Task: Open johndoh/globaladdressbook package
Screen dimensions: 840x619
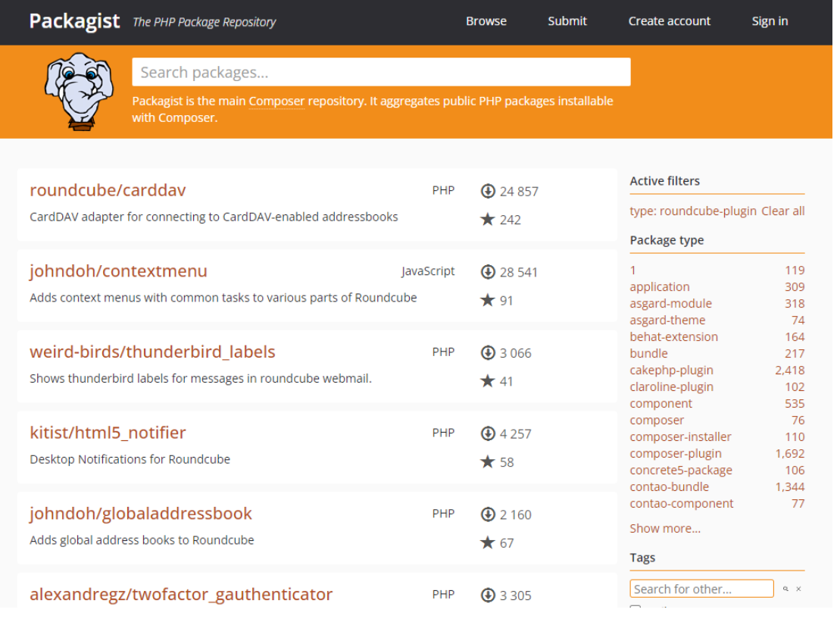Action: [x=140, y=514]
